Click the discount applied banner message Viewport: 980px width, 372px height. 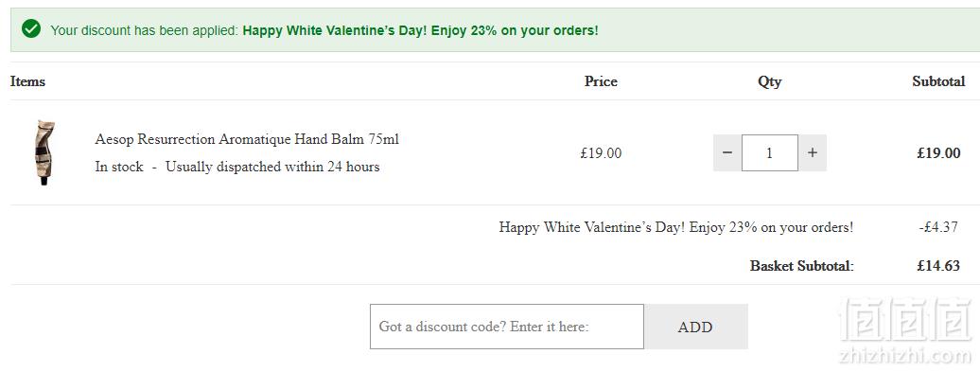(x=324, y=30)
